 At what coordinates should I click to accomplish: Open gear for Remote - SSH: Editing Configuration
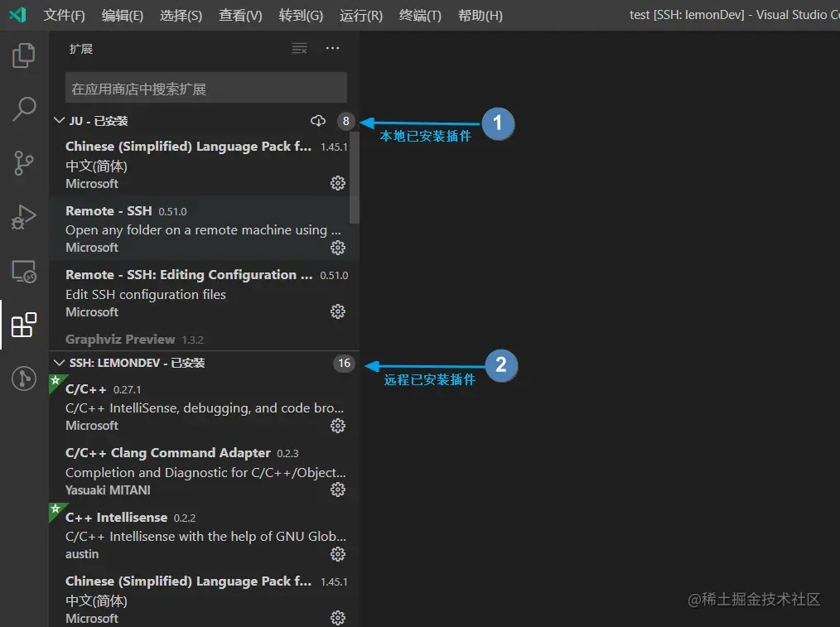tap(337, 311)
